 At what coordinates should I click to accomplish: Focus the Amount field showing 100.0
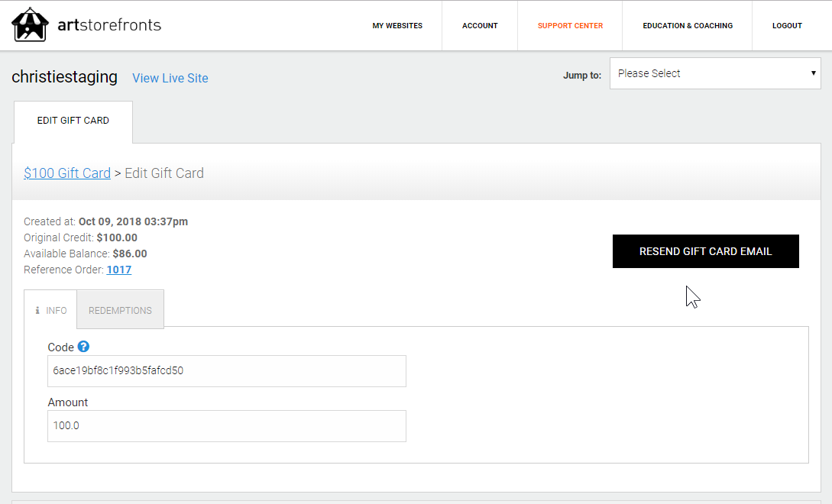226,426
